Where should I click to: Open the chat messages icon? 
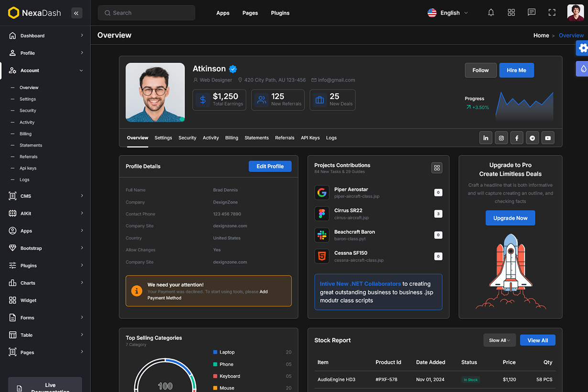tap(532, 13)
